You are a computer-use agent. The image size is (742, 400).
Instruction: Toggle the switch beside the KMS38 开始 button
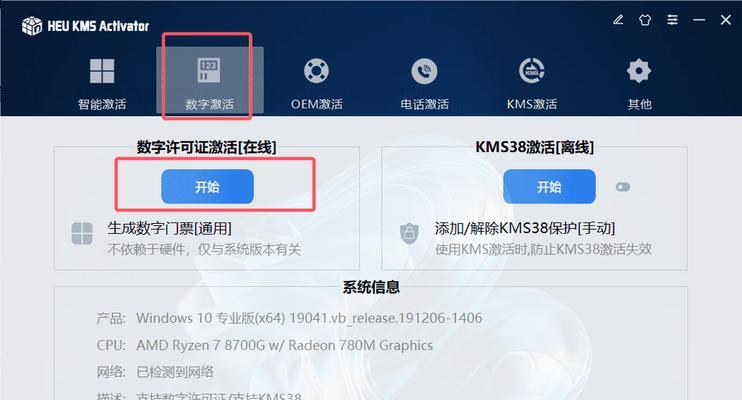[x=623, y=187]
